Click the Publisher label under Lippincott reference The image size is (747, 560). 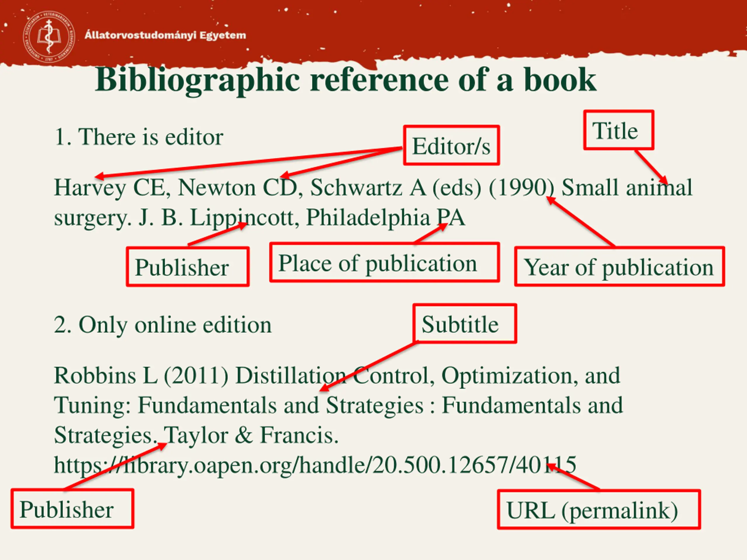coord(188,267)
